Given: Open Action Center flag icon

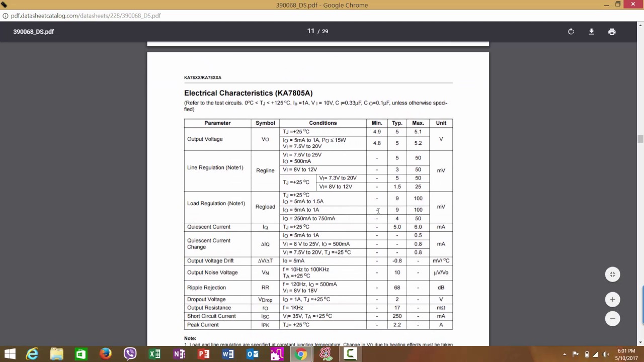Looking at the screenshot, I should click(x=576, y=354).
